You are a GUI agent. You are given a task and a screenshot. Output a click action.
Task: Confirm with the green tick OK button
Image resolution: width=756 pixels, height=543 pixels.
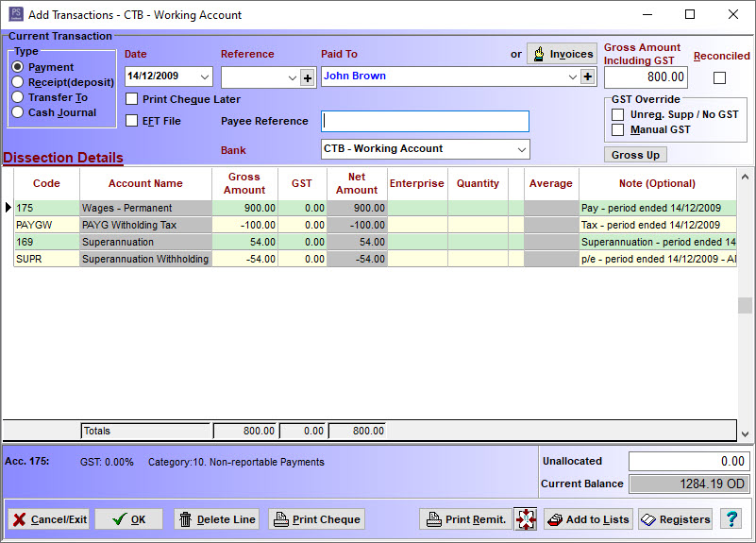click(x=128, y=519)
